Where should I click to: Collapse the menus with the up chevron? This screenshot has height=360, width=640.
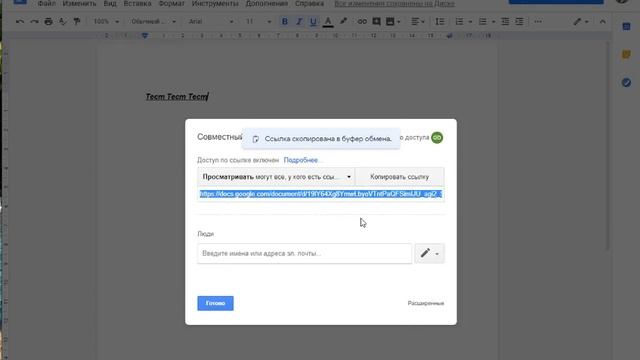click(x=602, y=22)
